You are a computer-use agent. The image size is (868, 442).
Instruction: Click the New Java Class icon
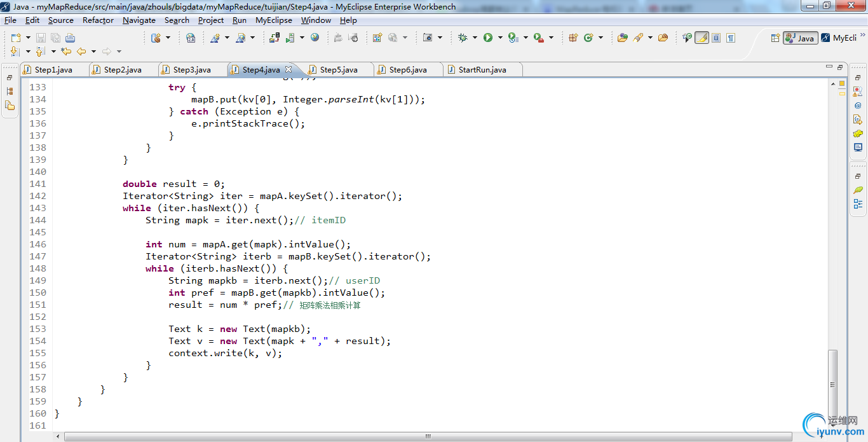click(x=588, y=38)
